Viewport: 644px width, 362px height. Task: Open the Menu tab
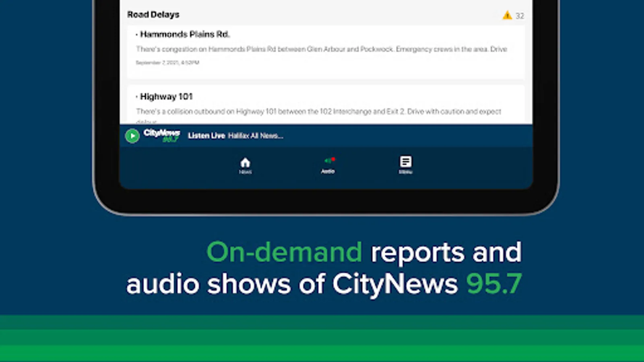pyautogui.click(x=405, y=165)
